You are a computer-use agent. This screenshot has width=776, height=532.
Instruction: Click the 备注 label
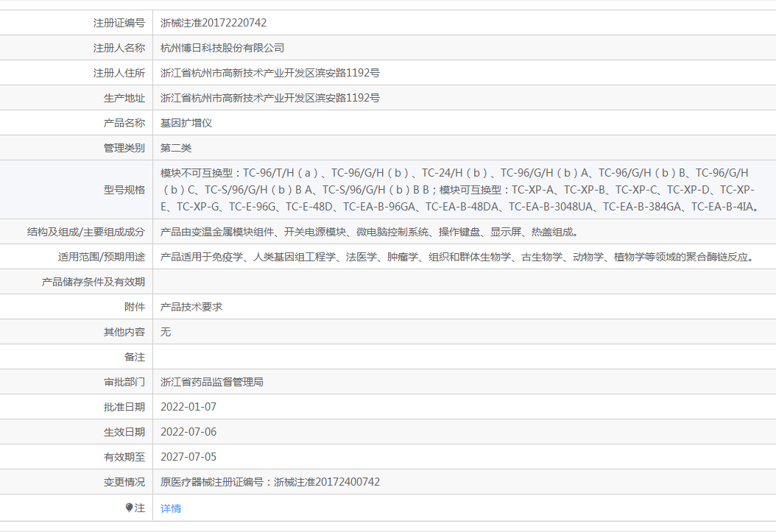click(135, 357)
